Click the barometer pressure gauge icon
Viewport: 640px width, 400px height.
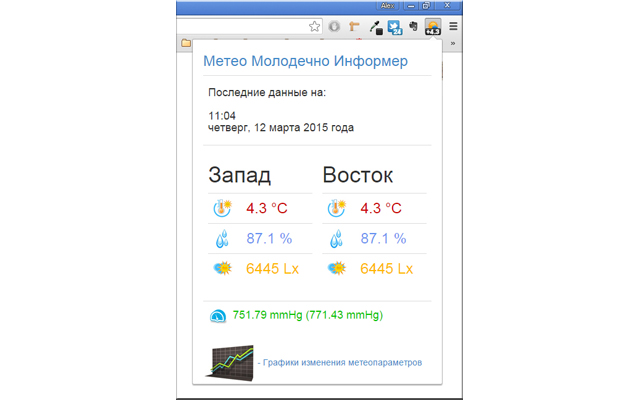pos(218,316)
